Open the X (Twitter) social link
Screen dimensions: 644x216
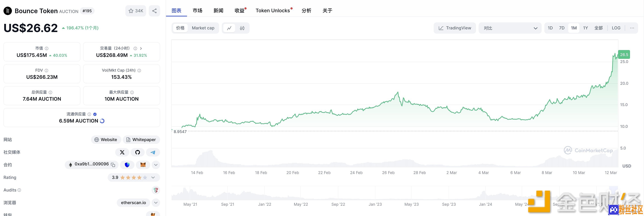pos(122,152)
